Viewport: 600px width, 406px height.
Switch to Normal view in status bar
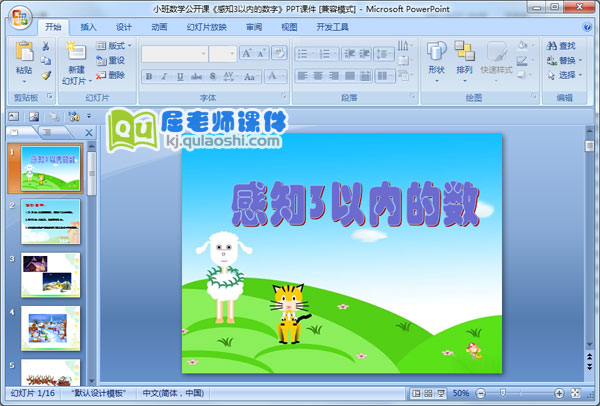(416, 393)
